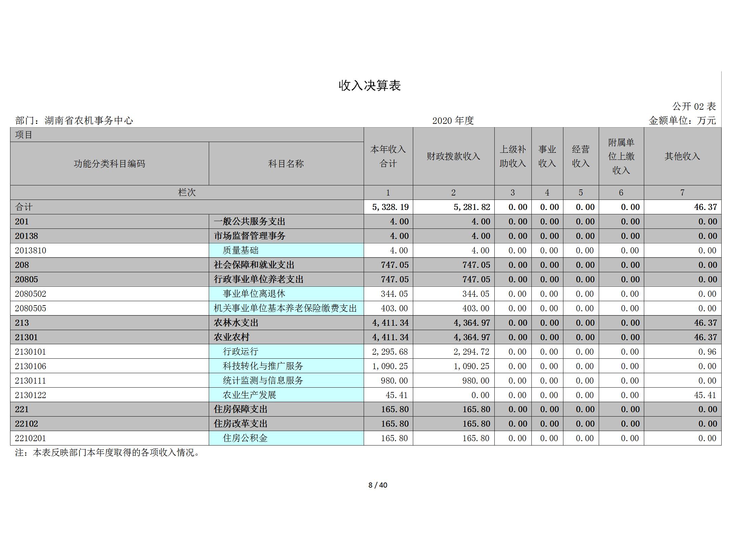Click the 栏次 row label
Viewport: 756px width, 534px height.
coord(187,192)
